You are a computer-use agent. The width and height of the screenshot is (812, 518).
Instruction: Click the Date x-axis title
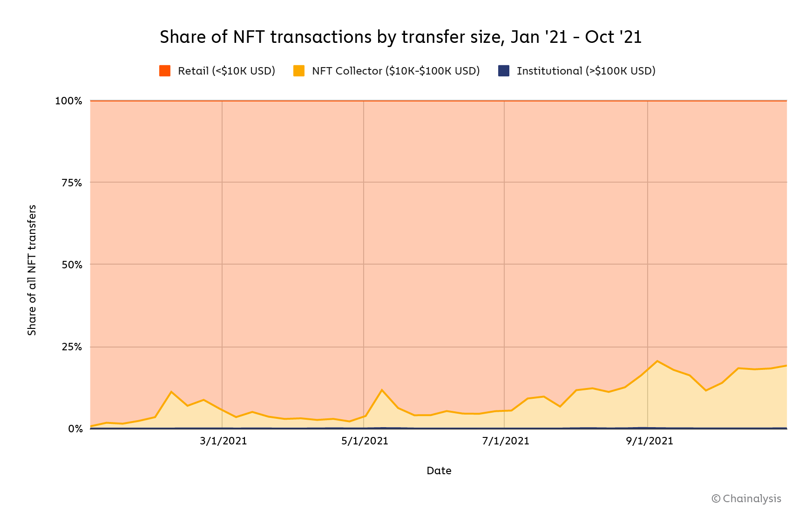pos(439,470)
